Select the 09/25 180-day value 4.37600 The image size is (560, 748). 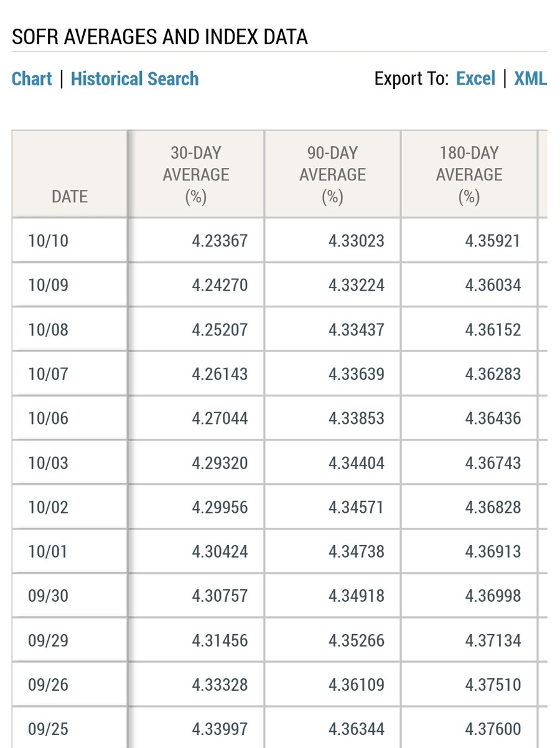click(493, 729)
